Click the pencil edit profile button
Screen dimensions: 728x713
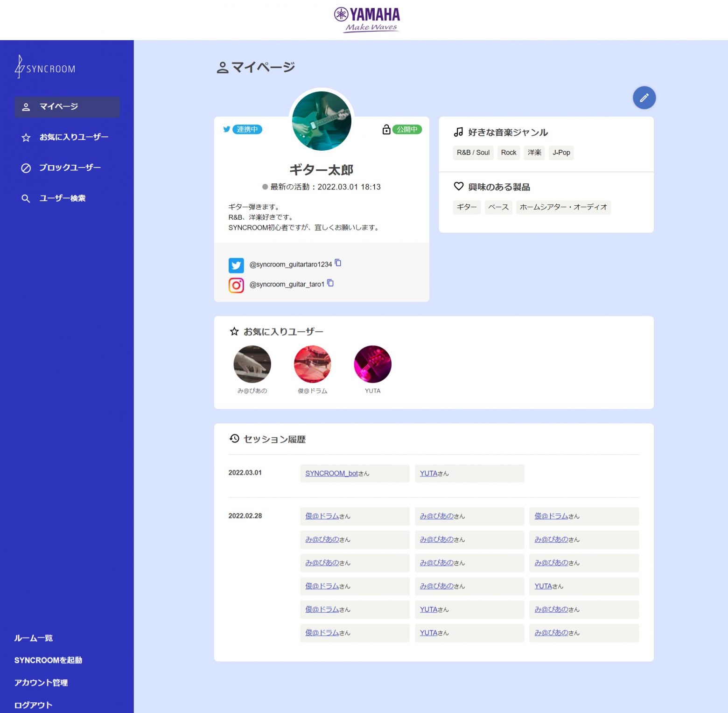point(644,98)
